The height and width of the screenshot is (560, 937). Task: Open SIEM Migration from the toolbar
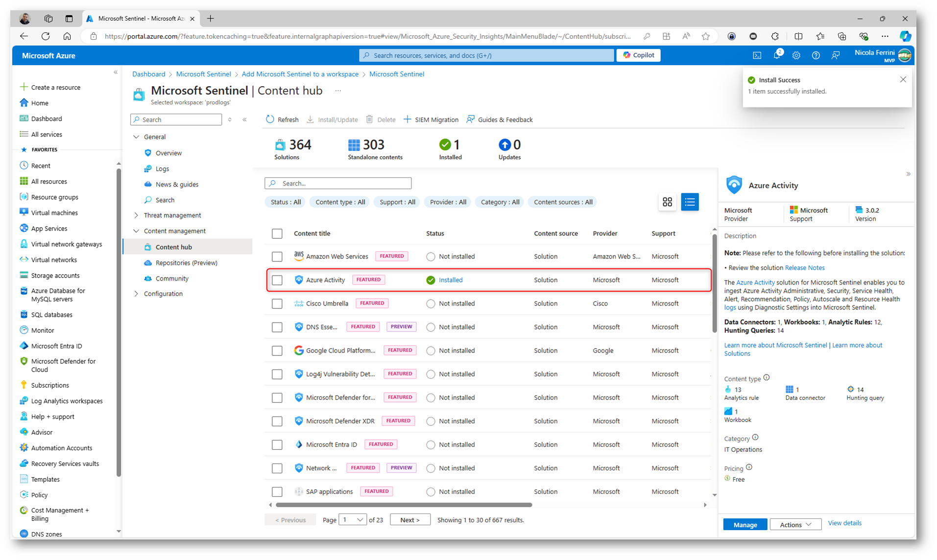431,119
